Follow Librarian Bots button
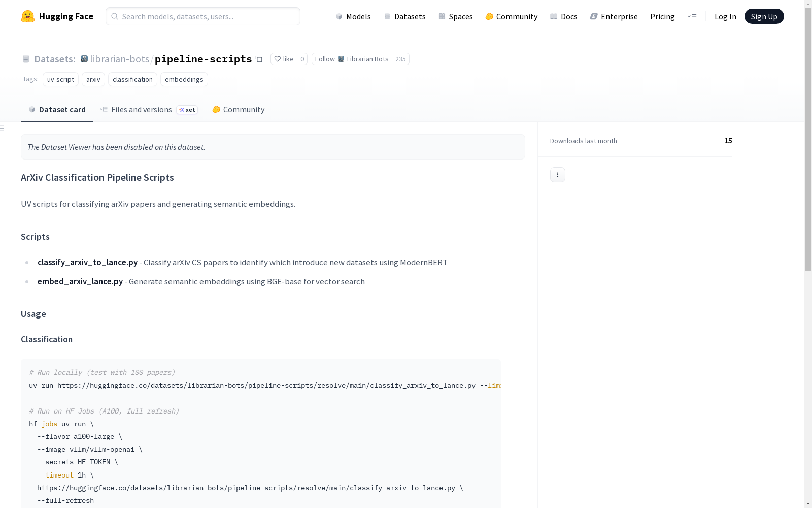Viewport: 812px width, 508px height. click(x=352, y=59)
